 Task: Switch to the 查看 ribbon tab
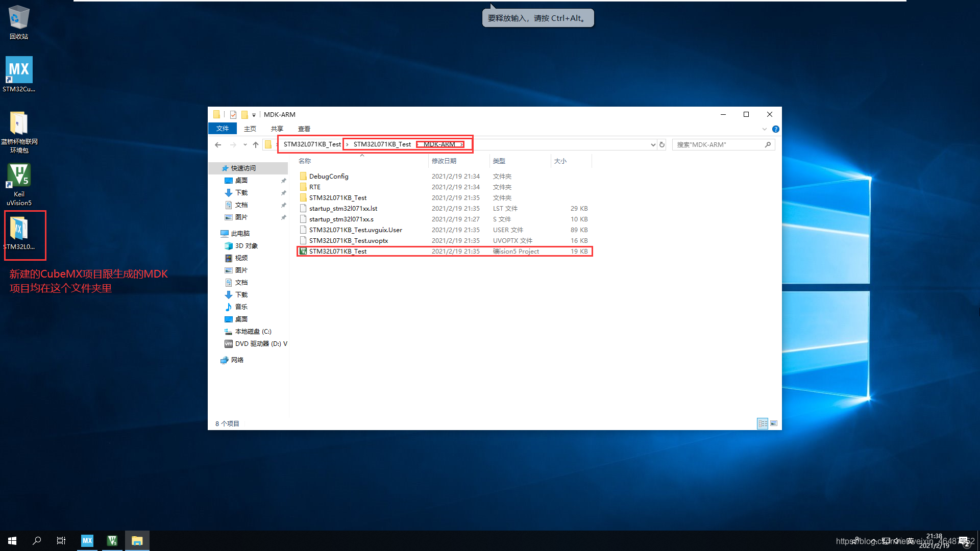304,129
